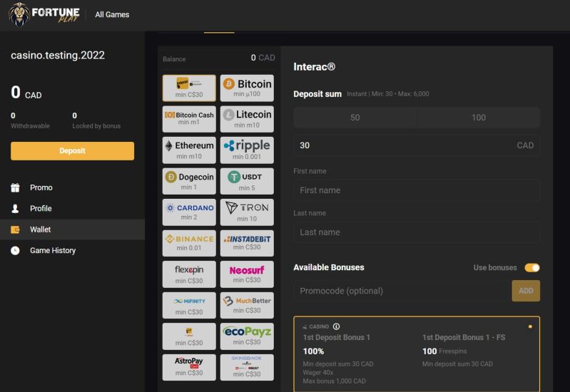
Task: Click the orange Deposit button
Action: [x=72, y=151]
